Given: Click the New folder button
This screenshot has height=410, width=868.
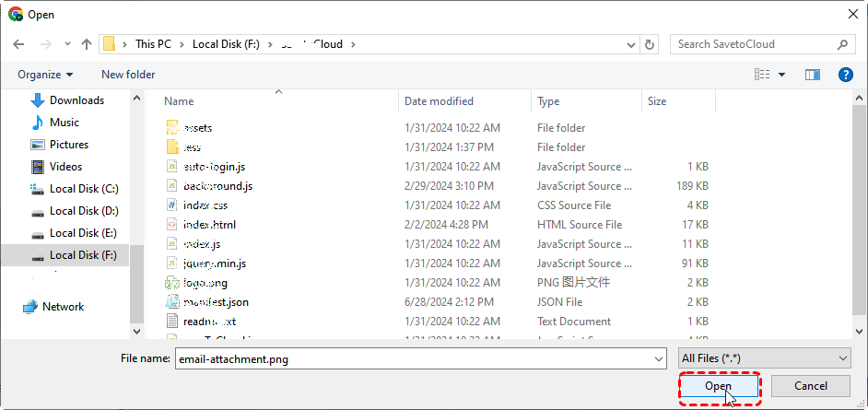Looking at the screenshot, I should click(x=128, y=75).
